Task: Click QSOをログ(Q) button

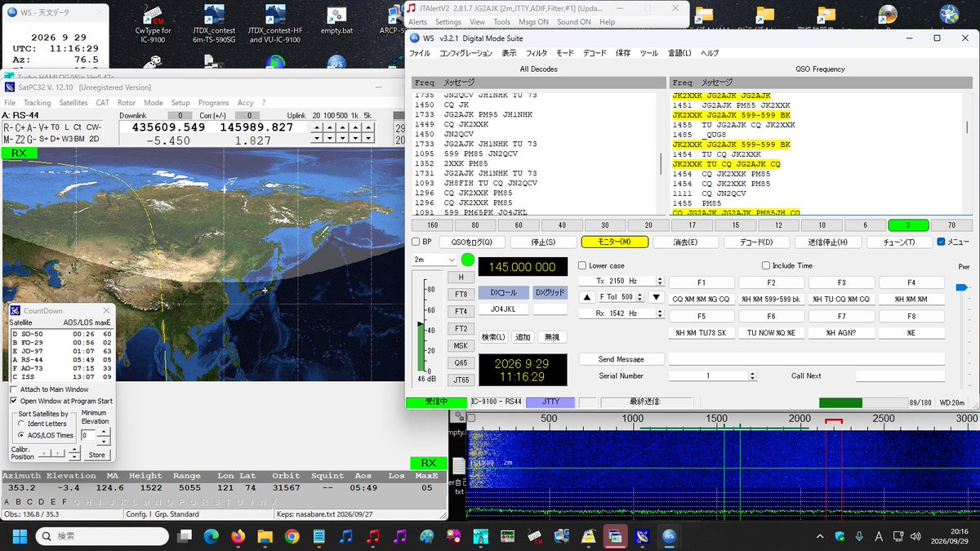Action: pos(472,242)
